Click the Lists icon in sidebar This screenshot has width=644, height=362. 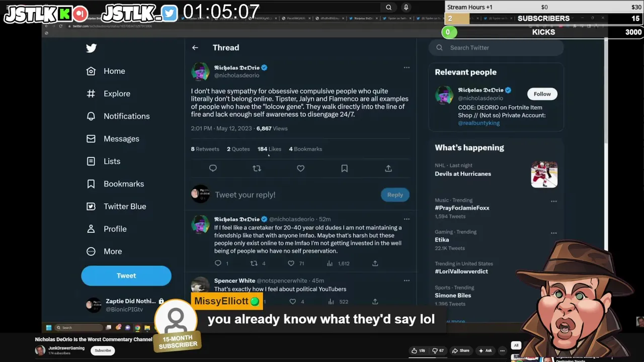coord(91,161)
